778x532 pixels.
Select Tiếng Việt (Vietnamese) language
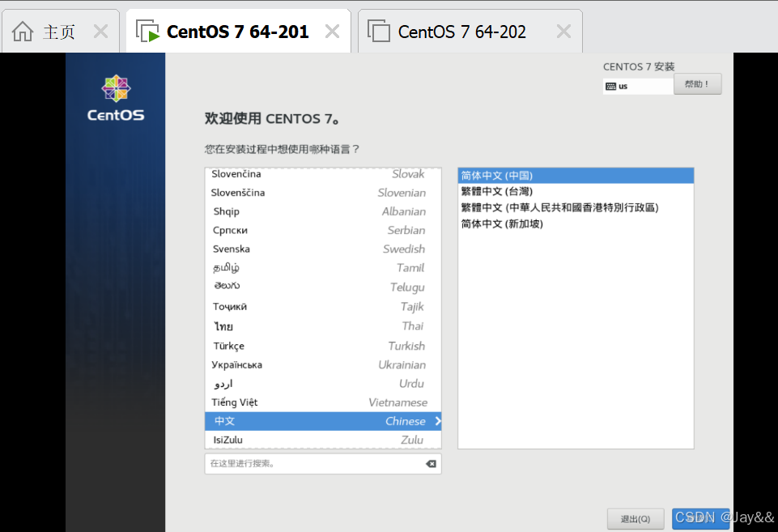pyautogui.click(x=323, y=402)
